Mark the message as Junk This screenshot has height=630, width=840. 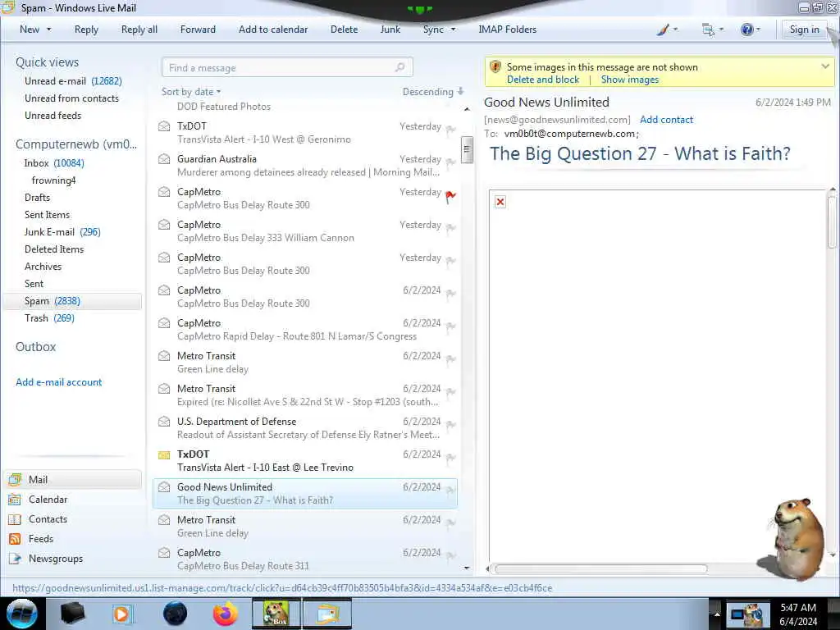(390, 30)
